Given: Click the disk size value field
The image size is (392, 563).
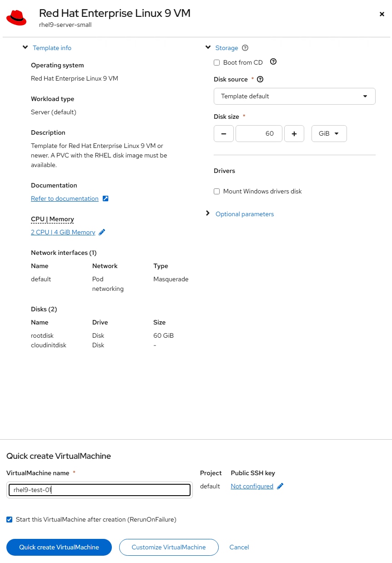Looking at the screenshot, I should click(259, 134).
